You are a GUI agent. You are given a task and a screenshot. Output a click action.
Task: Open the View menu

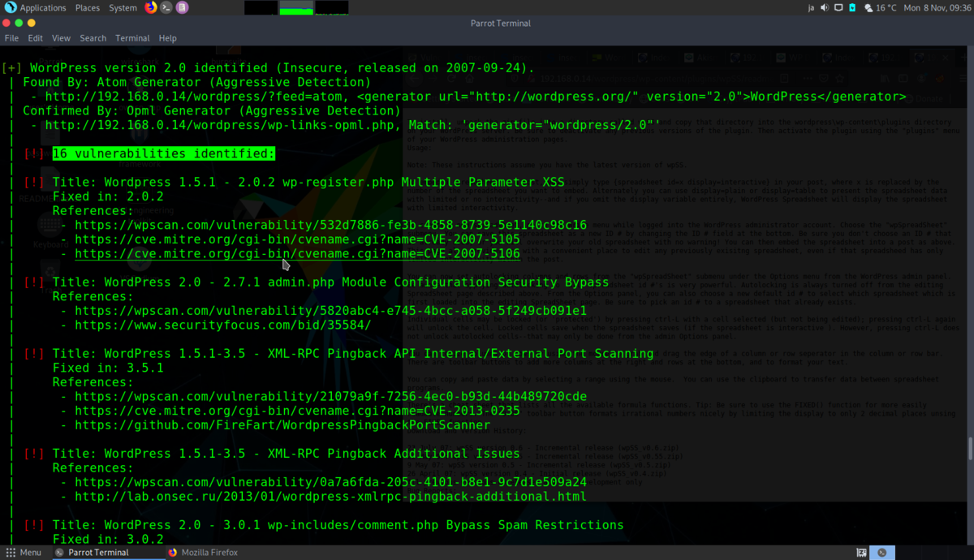click(61, 38)
